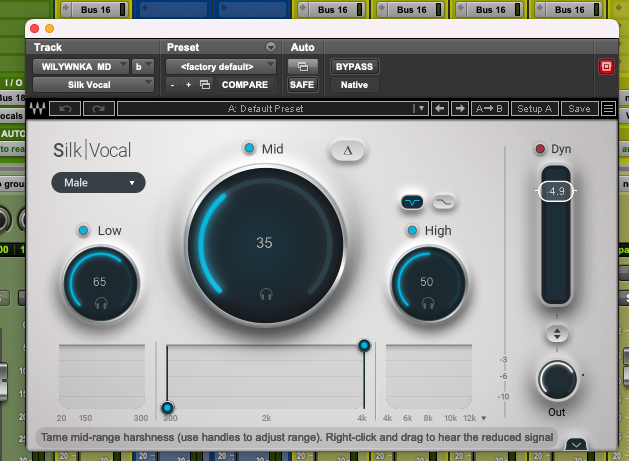The image size is (629, 461).
Task: Solo High band with headphone icon
Action: coord(428,303)
